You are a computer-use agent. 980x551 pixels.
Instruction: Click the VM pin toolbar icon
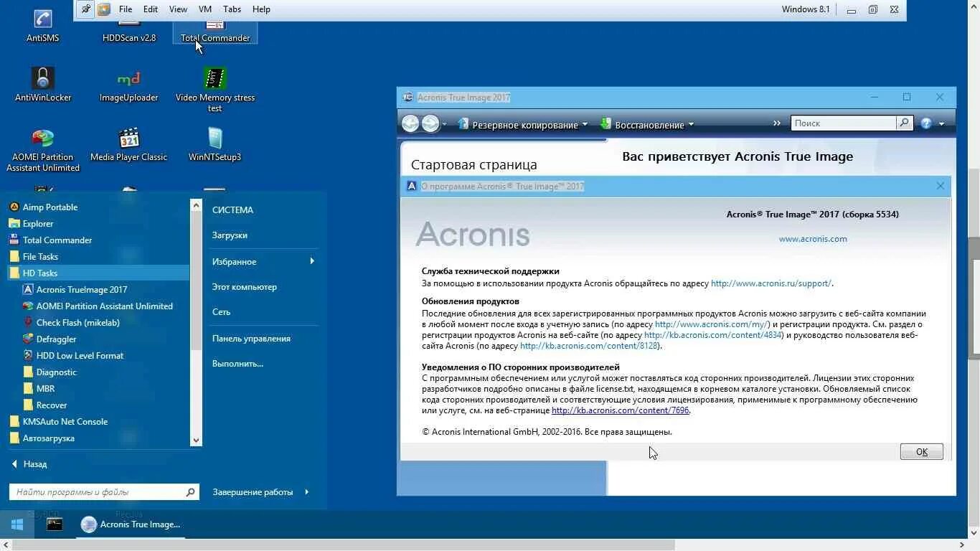[x=86, y=9]
